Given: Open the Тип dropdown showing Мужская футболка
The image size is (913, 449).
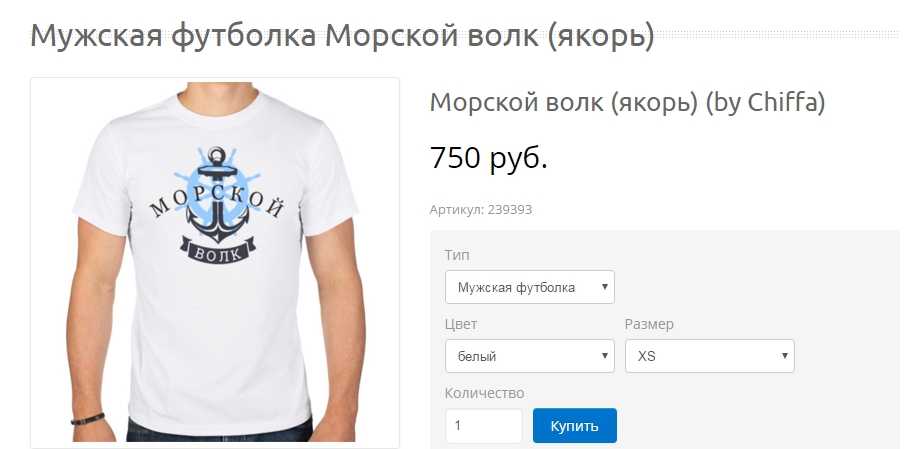Looking at the screenshot, I should pyautogui.click(x=529, y=287).
